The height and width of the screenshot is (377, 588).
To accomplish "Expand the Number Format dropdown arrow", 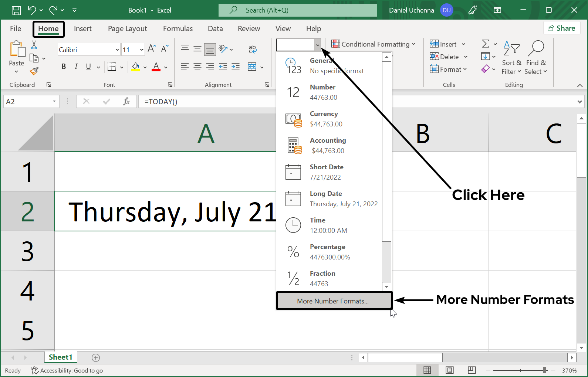I will click(318, 45).
